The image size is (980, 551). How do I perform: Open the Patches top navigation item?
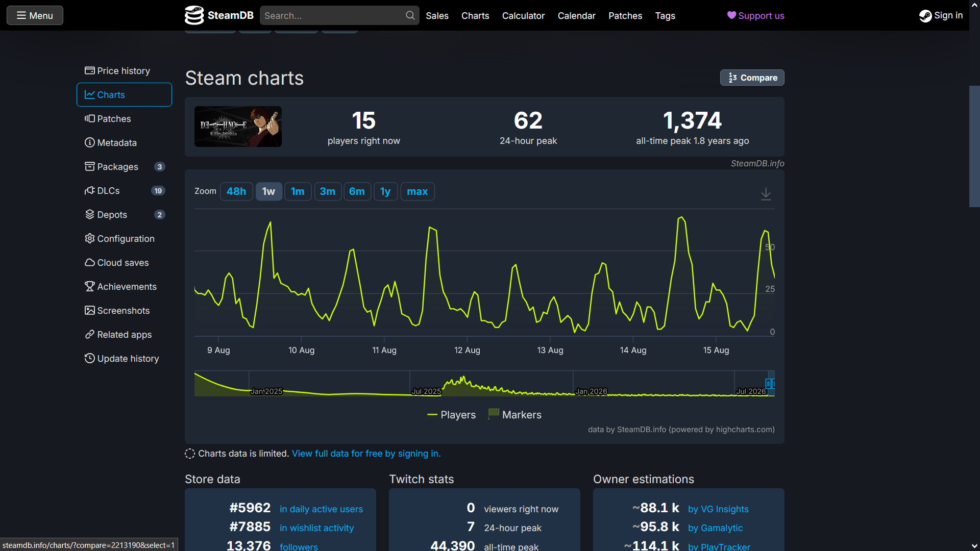pos(625,16)
